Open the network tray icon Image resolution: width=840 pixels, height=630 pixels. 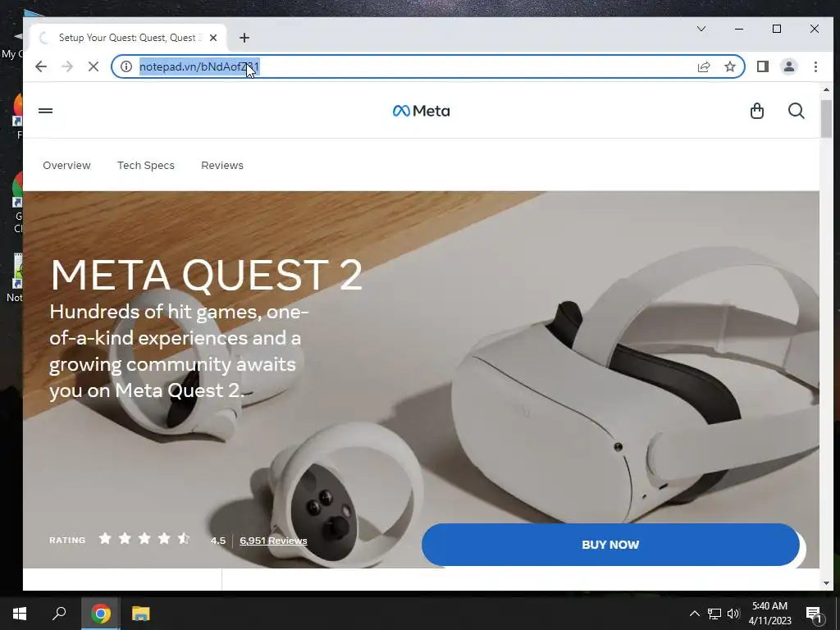click(714, 614)
